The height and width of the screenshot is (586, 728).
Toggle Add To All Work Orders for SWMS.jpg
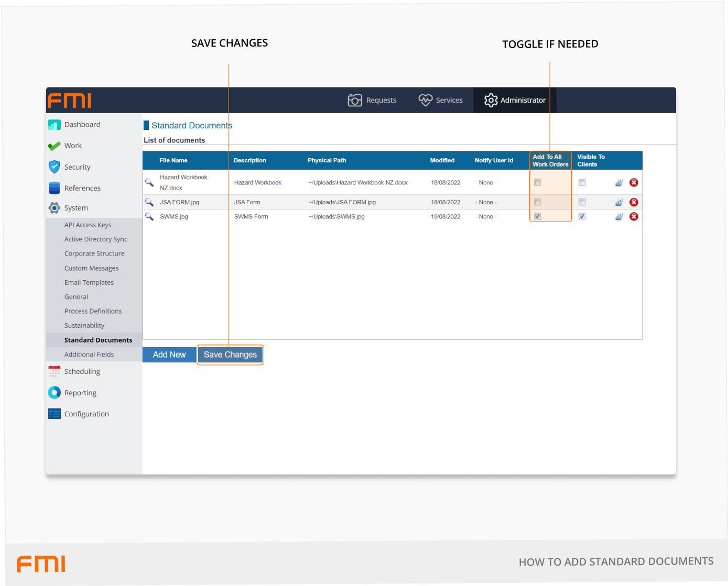(x=537, y=216)
